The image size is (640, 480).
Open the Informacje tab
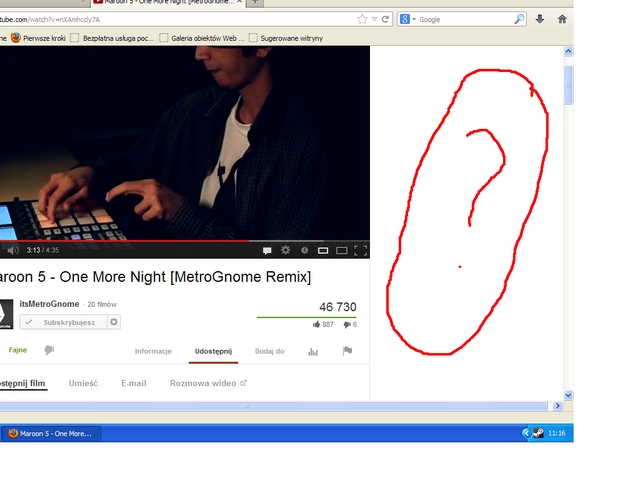tap(153, 351)
